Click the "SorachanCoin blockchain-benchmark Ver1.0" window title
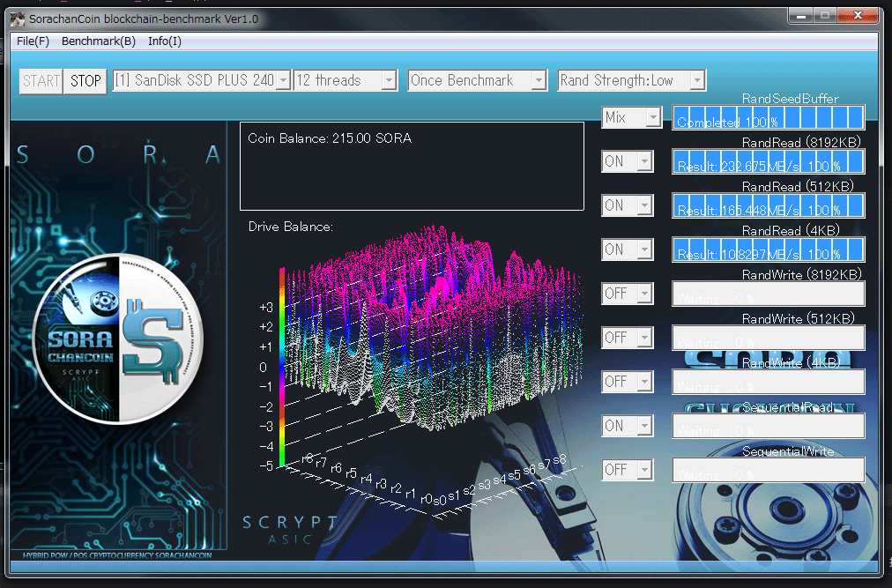The image size is (892, 588). click(144, 19)
